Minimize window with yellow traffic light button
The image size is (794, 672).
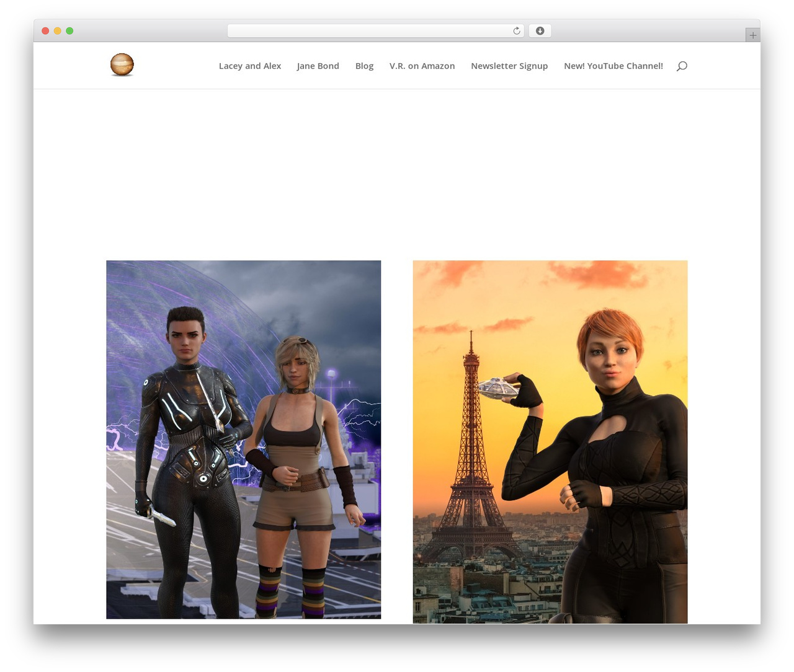pyautogui.click(x=58, y=31)
